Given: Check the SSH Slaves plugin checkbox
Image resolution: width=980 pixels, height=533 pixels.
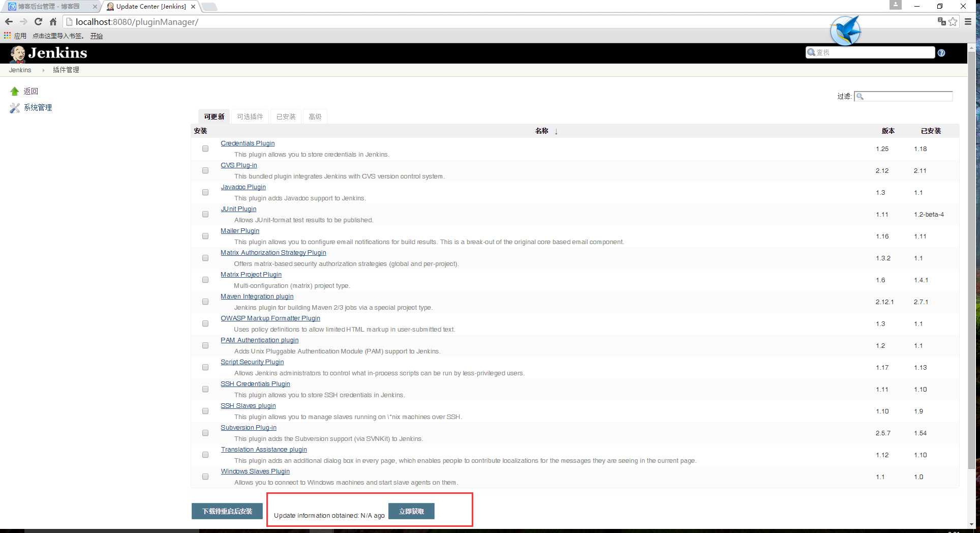Looking at the screenshot, I should (205, 411).
